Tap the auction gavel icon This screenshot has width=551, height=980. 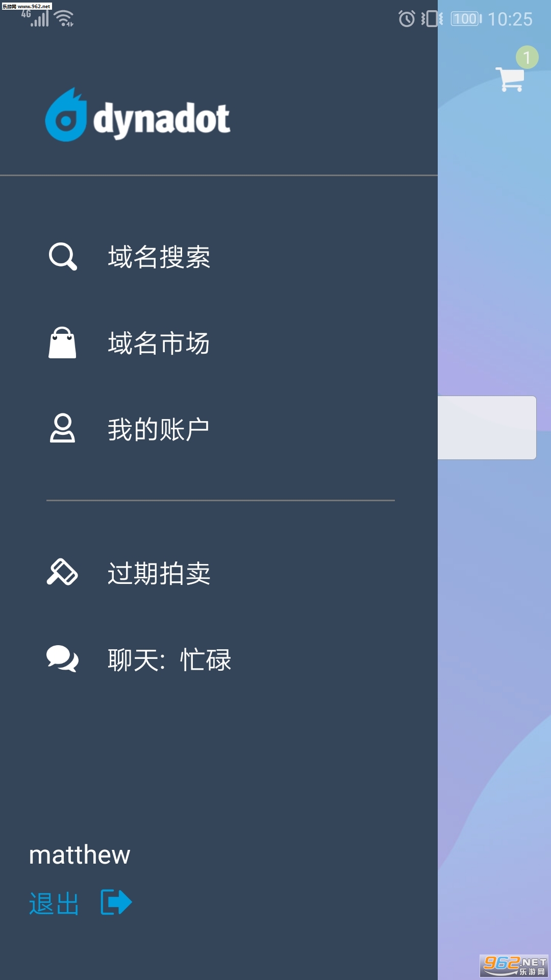pos(62,572)
